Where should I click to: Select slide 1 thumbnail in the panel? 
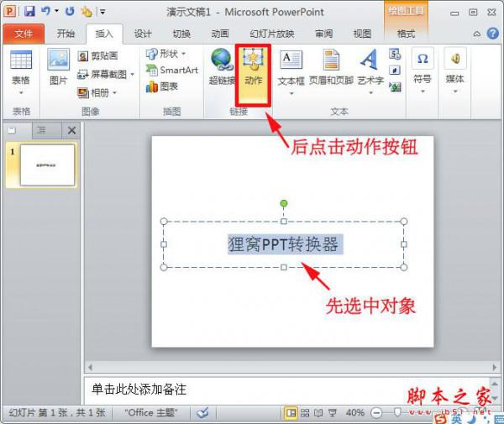pyautogui.click(x=47, y=165)
